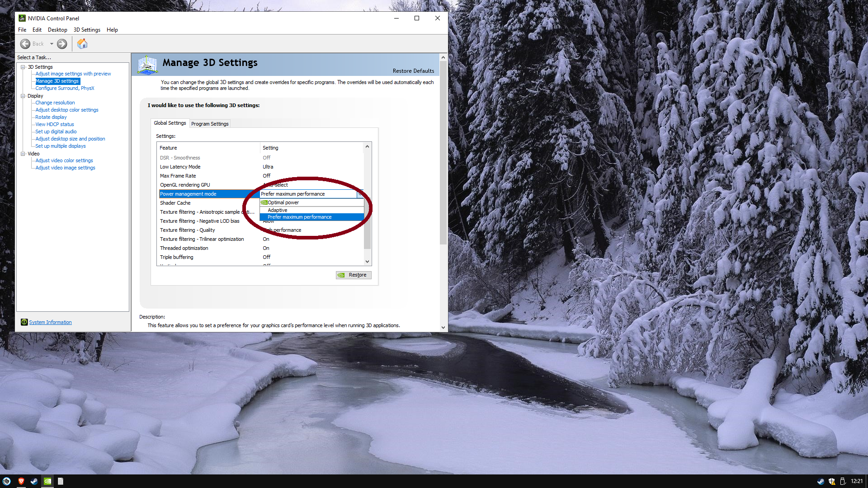
Task: Collapse the Display tree node
Action: coord(23,96)
